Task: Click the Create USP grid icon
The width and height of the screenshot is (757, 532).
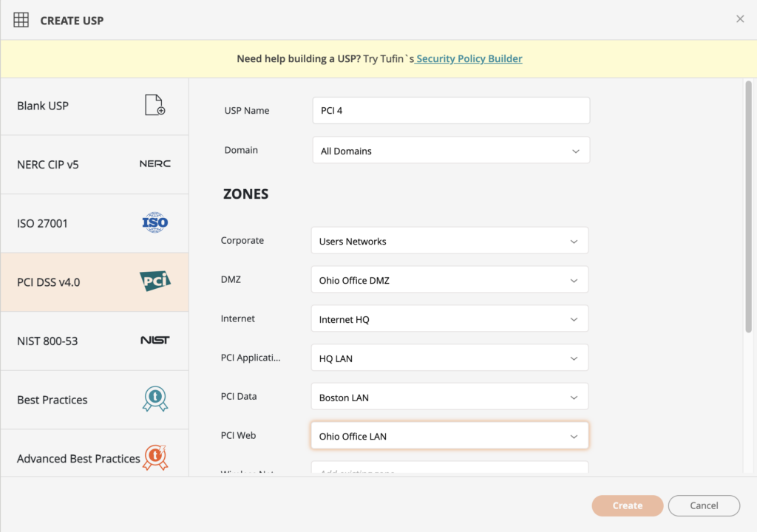Action: click(21, 20)
